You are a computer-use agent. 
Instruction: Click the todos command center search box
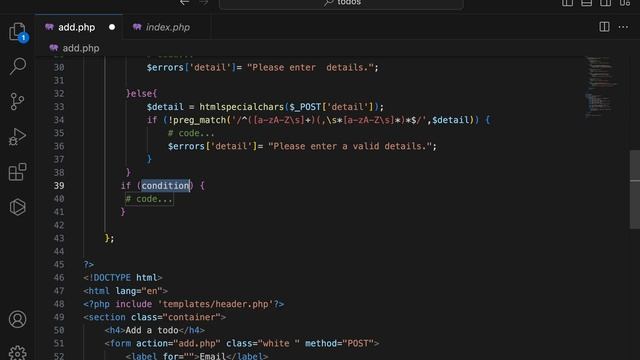(341, 4)
